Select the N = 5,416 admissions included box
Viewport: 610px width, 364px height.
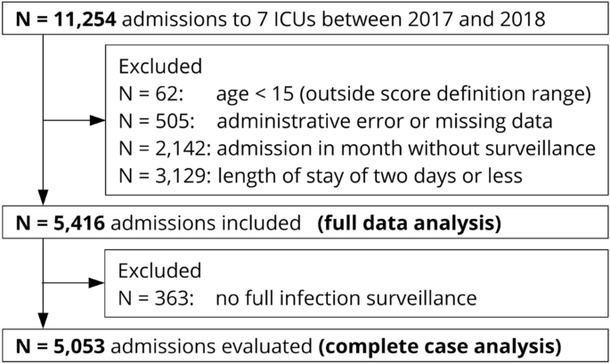click(305, 222)
